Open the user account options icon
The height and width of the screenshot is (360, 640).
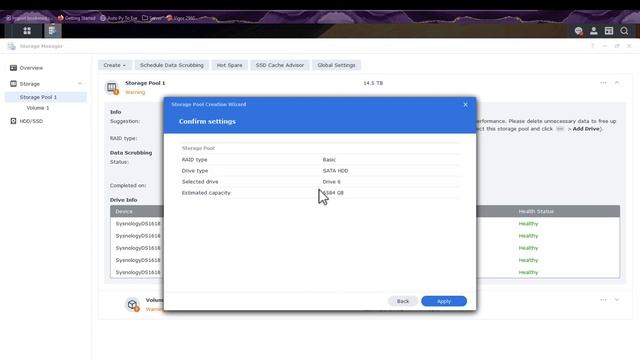[593, 31]
